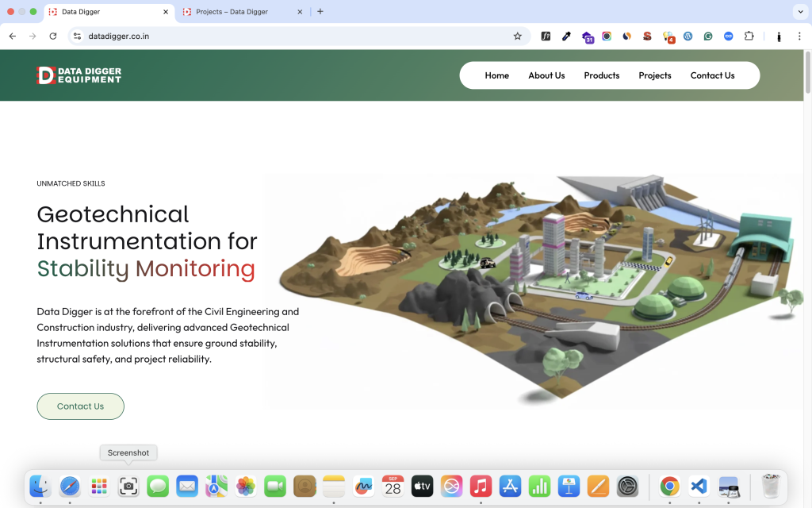Launch Visual Studio Code from the Dock
Viewport: 812px width, 508px height.
699,486
